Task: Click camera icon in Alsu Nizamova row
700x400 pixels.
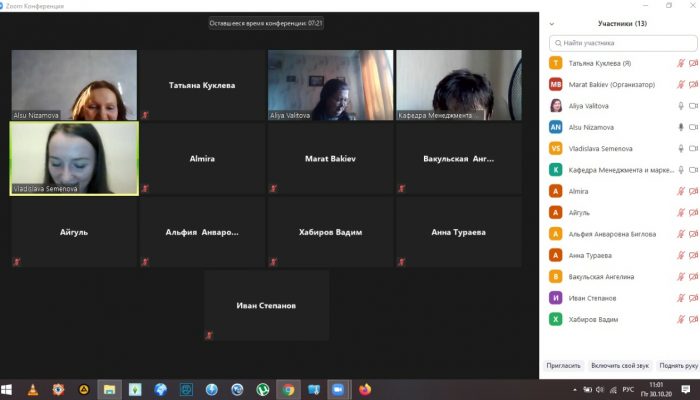Action: tap(693, 127)
